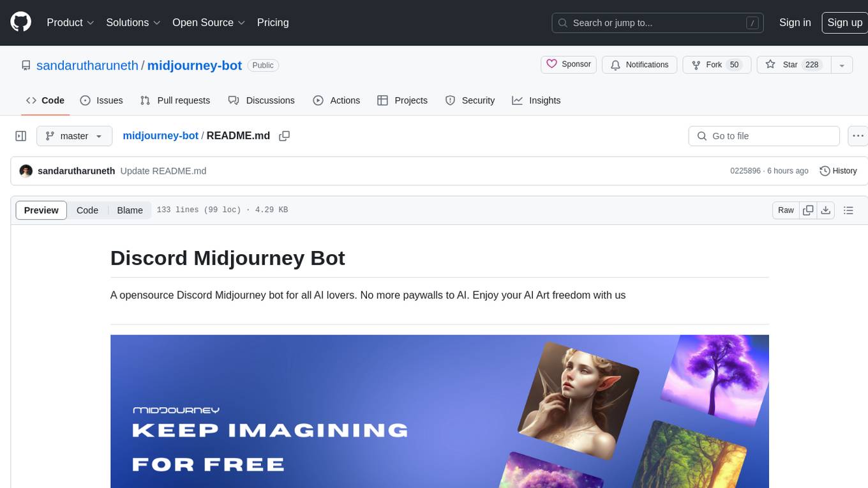
Task: Click the 133 lines file info text
Action: 222,210
